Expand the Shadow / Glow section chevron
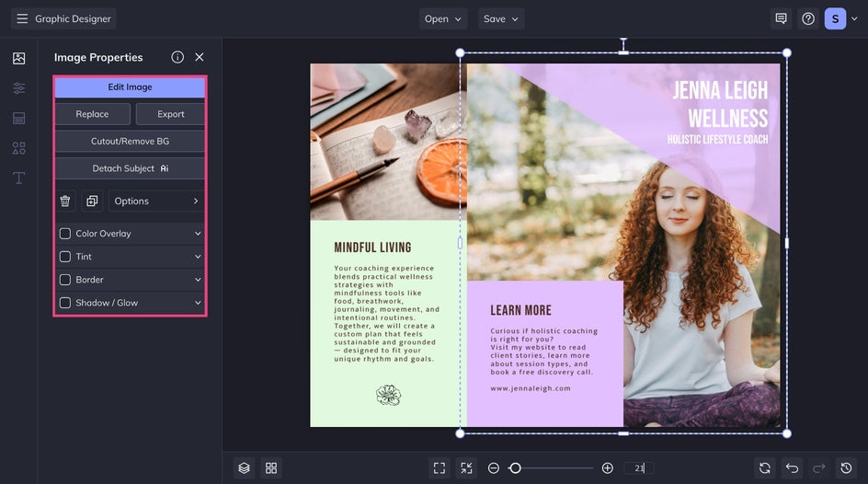868x484 pixels. (x=198, y=303)
